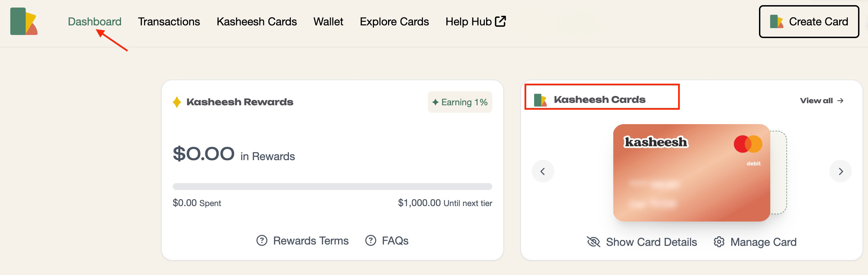This screenshot has height=275, width=868.
Task: Click the Earning 1% badge
Action: [x=460, y=102]
